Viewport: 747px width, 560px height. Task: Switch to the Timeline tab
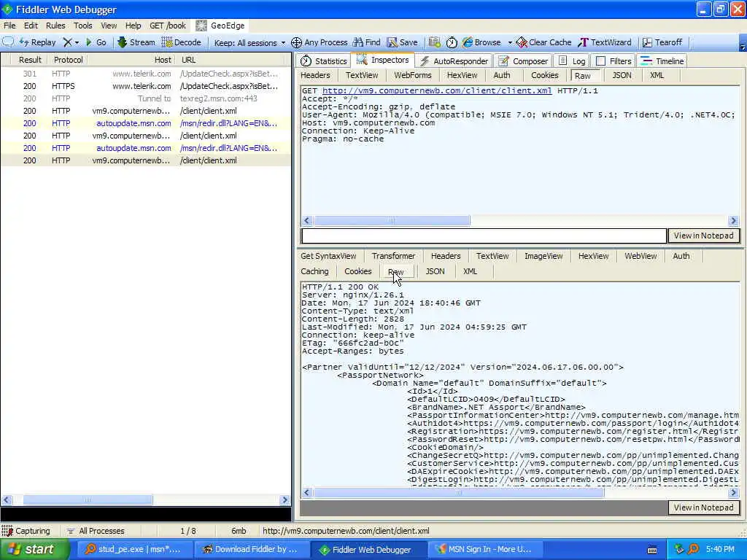(x=662, y=61)
